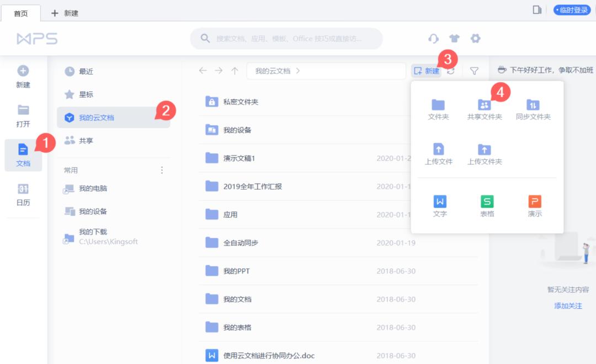The width and height of the screenshot is (596, 364).
Task: Click the headset customer service icon
Action: point(433,39)
